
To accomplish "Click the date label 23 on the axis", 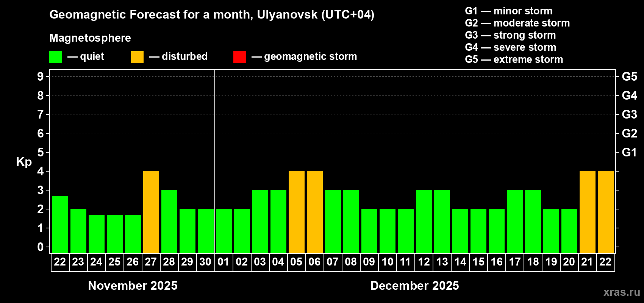I will coord(78,262).
